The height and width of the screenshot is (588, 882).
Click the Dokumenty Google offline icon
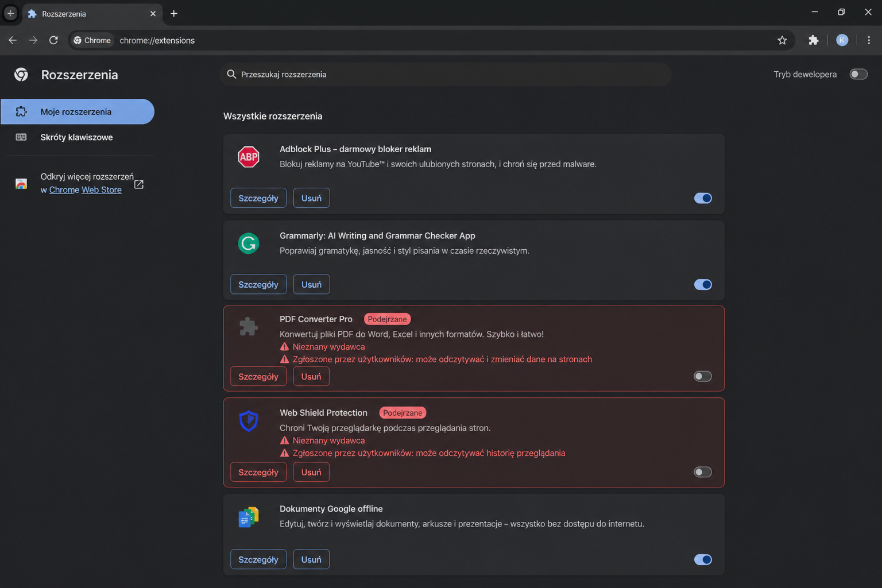click(249, 517)
